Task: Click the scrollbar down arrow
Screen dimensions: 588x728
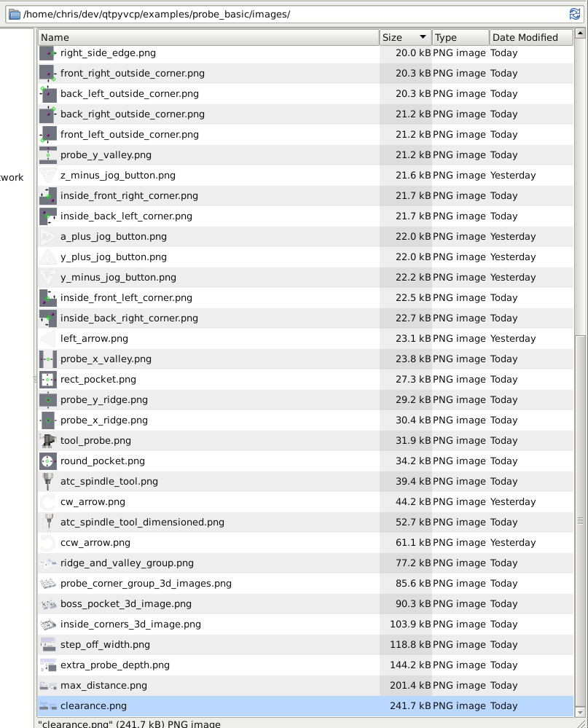Action: 580,711
